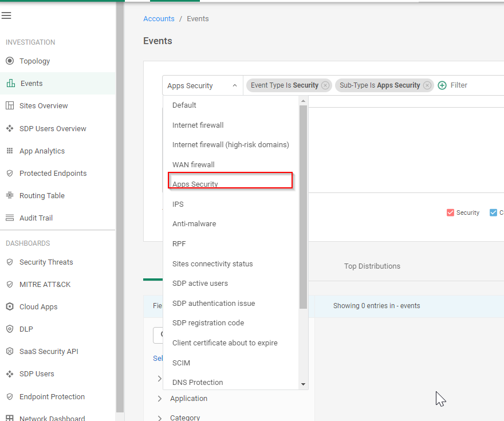Collapse the Apps Security preset dropdown
The image size is (504, 421).
tap(234, 86)
